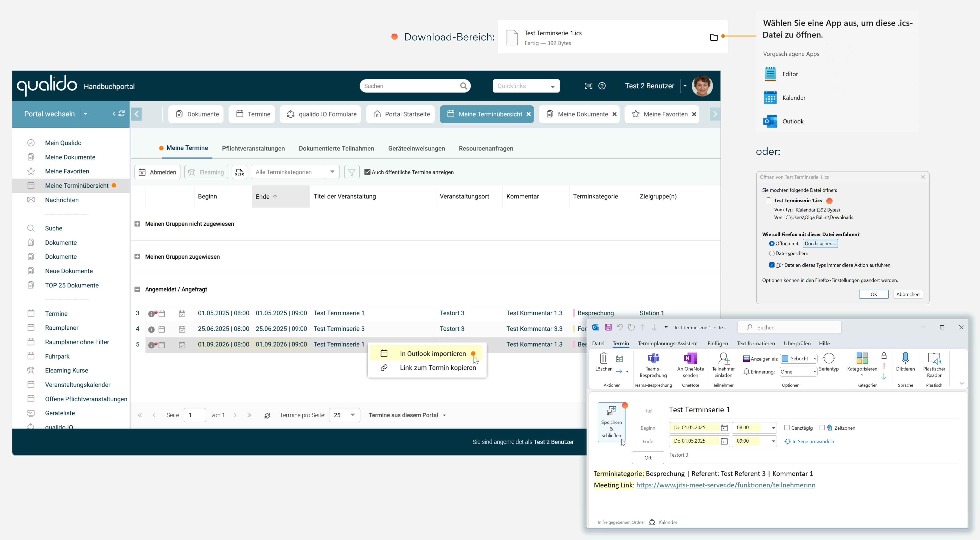Click the Abmelden button

(157, 172)
